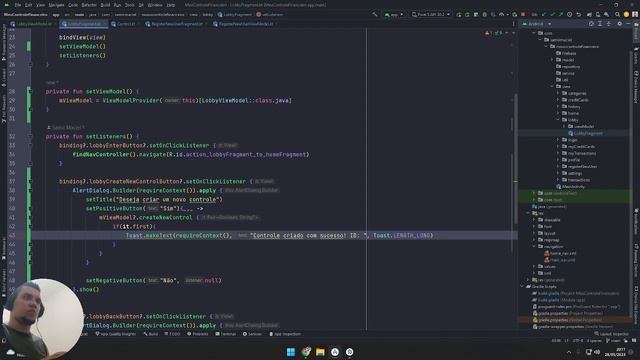Open File Explorer from the taskbar
This screenshot has width=640, height=360.
(320, 352)
